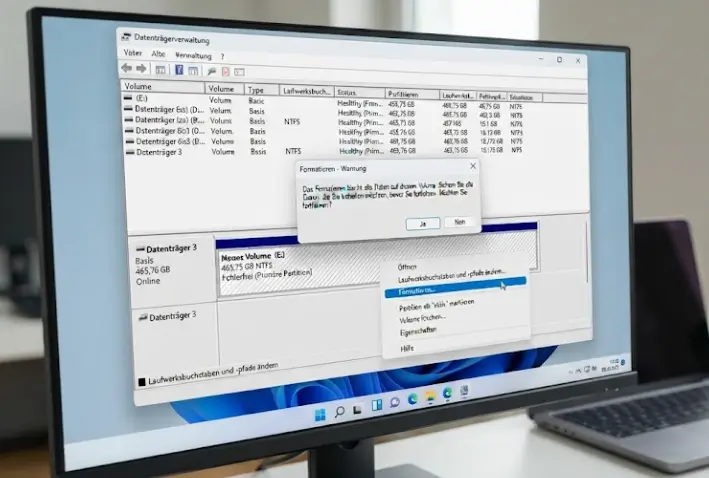
Task: Click the last toolbar icon (list view)
Action: (239, 72)
